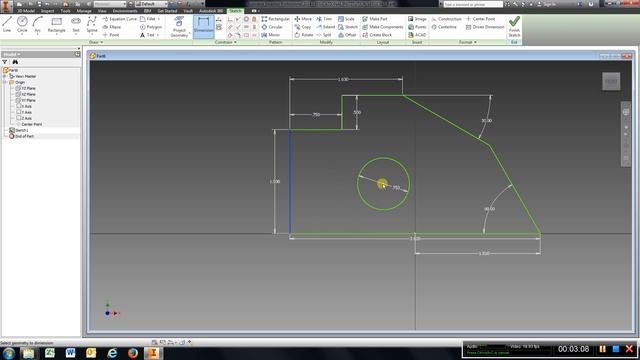The width and height of the screenshot is (640, 360).
Task: Click the Finish Sketch button
Action: pyautogui.click(x=514, y=27)
